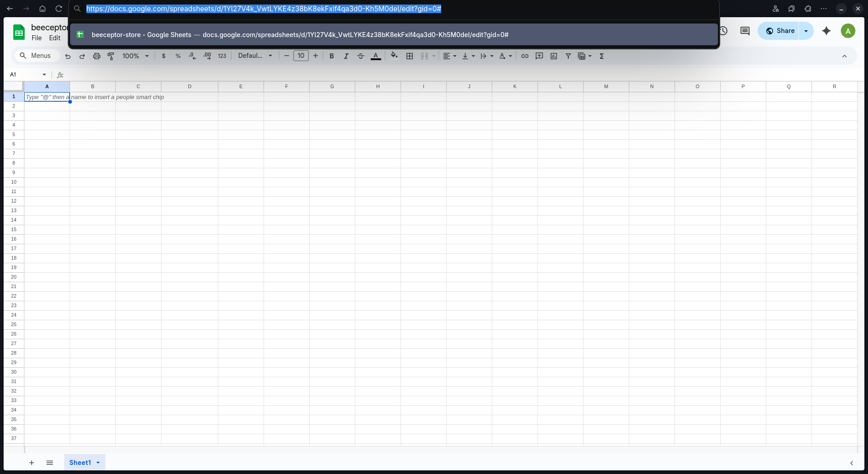
Task: Toggle strikethrough formatting
Action: 360,56
